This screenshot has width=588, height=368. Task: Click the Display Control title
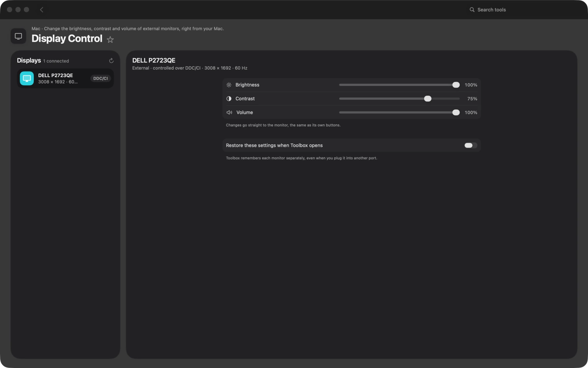[67, 39]
